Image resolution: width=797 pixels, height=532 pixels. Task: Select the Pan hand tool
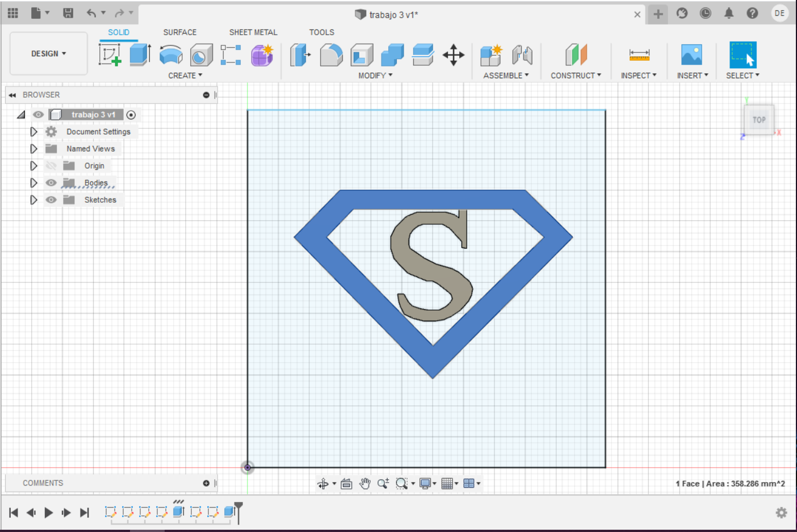click(x=365, y=484)
